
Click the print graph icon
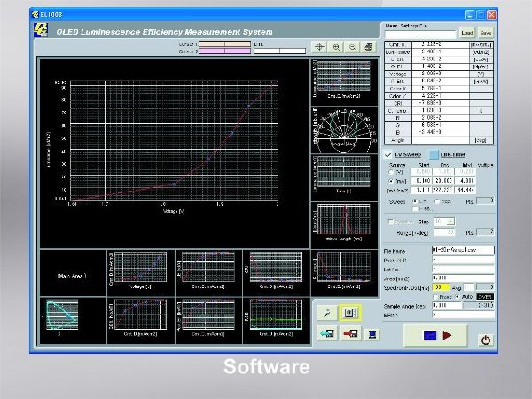point(369,47)
